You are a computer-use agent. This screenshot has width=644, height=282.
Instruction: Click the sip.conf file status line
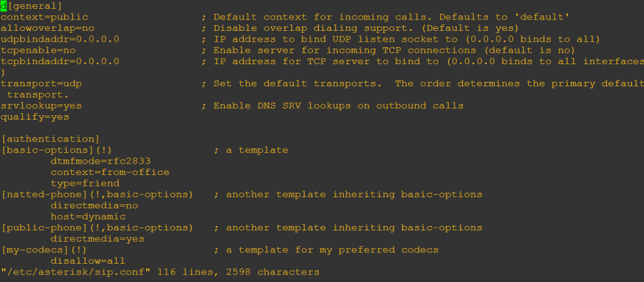[x=160, y=272]
